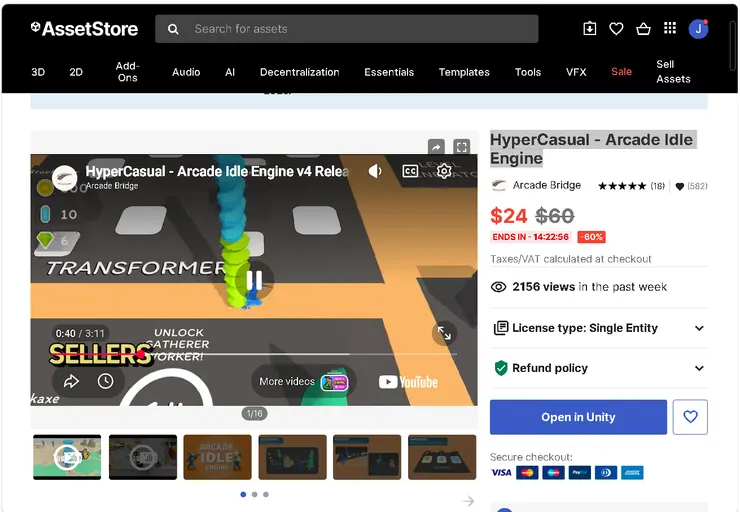Click the Taxes/VAT calculated at checkout text

(x=571, y=259)
